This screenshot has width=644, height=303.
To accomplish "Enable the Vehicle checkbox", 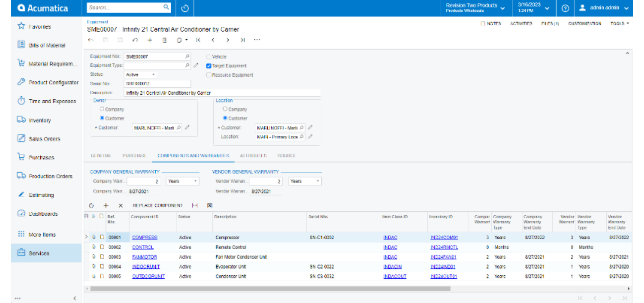I will click(x=209, y=57).
